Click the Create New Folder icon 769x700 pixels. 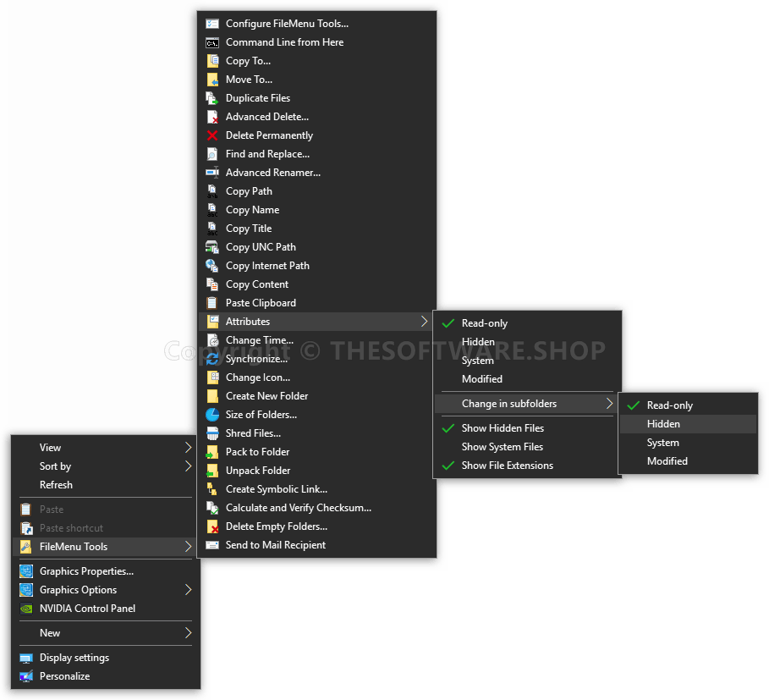pyautogui.click(x=212, y=396)
